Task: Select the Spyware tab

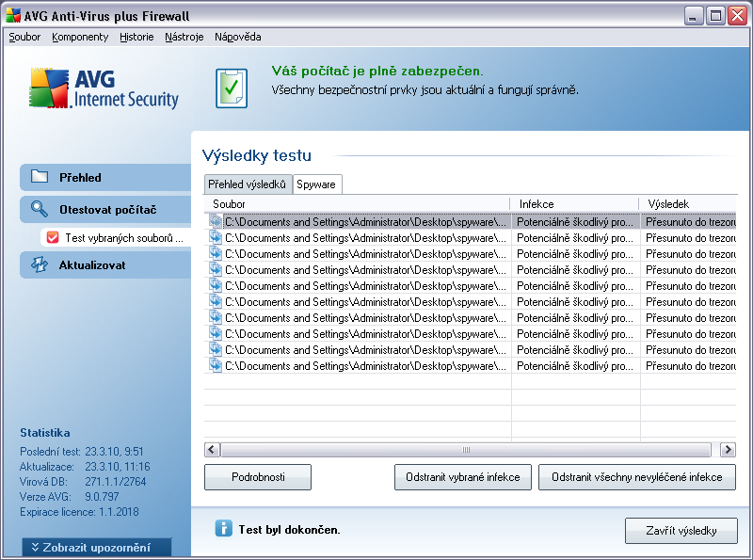Action: click(x=316, y=184)
